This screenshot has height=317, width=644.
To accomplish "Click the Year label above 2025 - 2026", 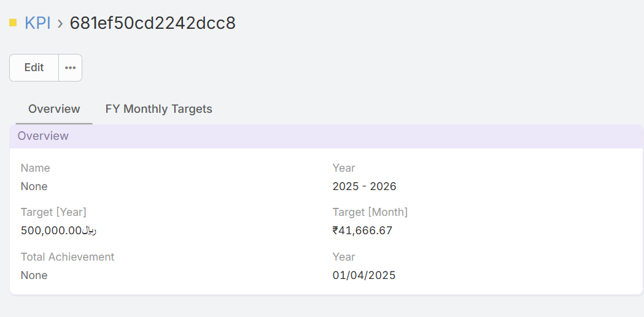I will pos(344,168).
